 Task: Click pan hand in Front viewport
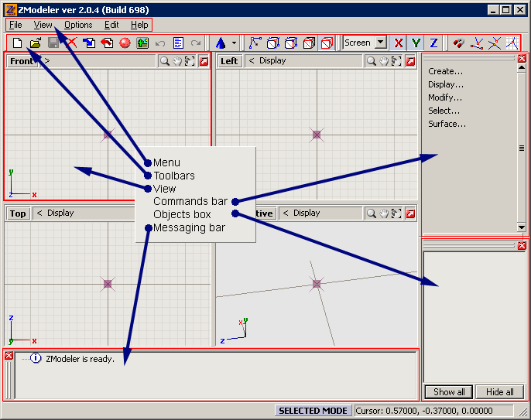[x=177, y=61]
